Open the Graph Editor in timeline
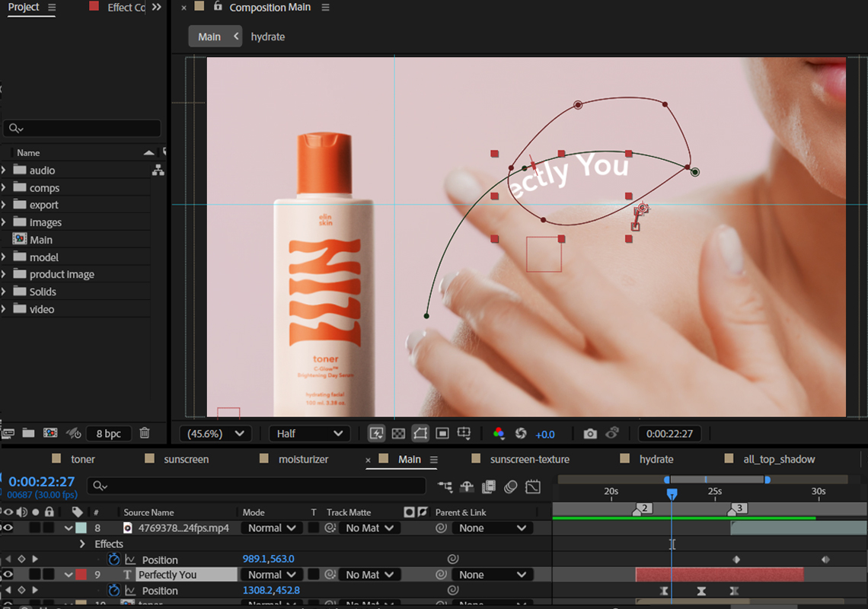This screenshot has height=609, width=868. (x=533, y=486)
